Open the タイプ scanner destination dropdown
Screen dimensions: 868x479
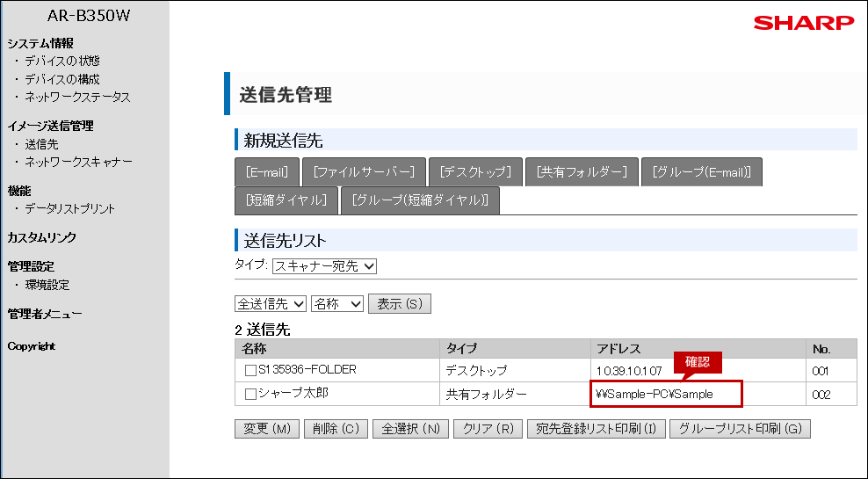coord(324,265)
